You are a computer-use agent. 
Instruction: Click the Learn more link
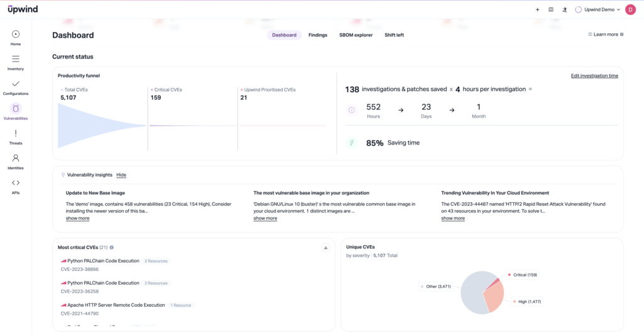[x=606, y=35]
